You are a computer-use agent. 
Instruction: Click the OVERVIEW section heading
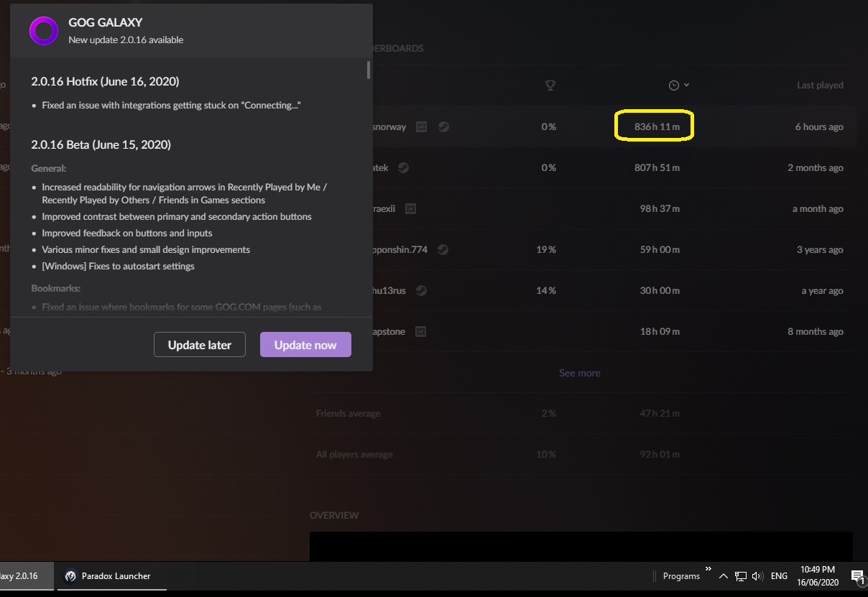(x=334, y=516)
